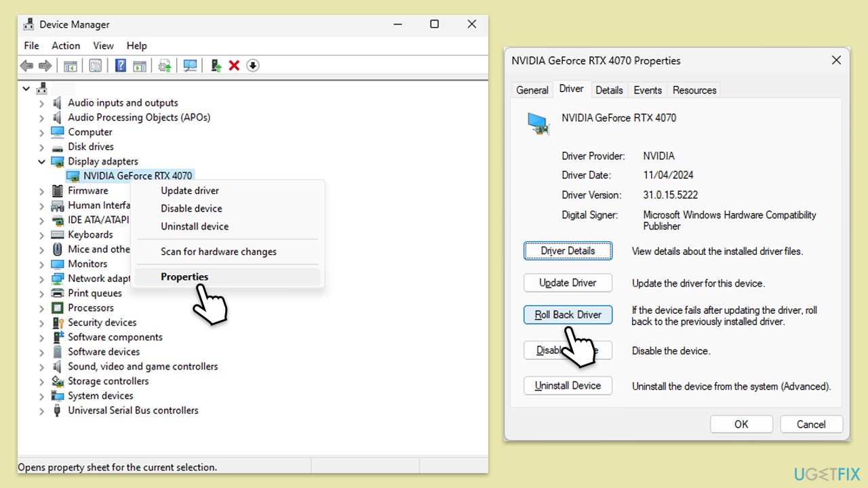This screenshot has width=868, height=488.
Task: Click Add driver toolbar icon with green arrow
Action: tap(216, 65)
